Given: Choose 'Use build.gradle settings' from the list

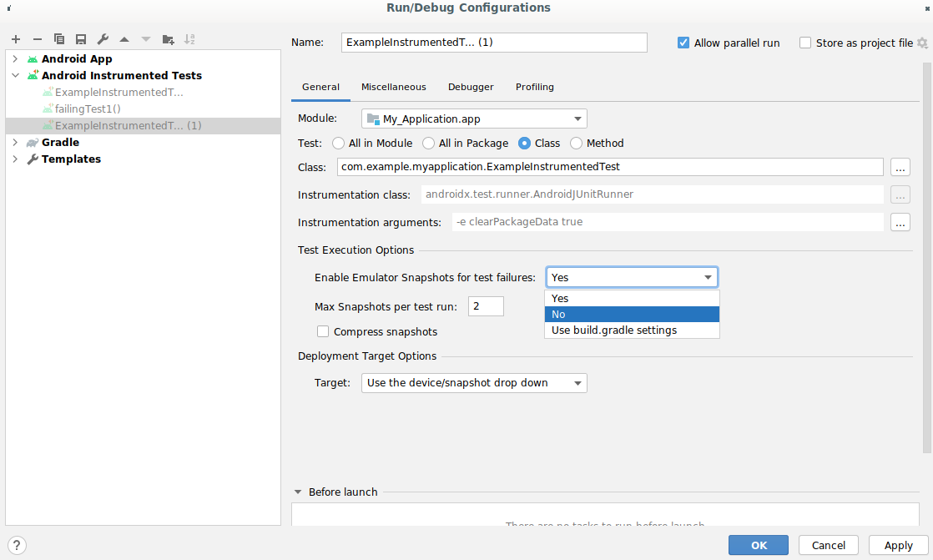Looking at the screenshot, I should coord(614,330).
